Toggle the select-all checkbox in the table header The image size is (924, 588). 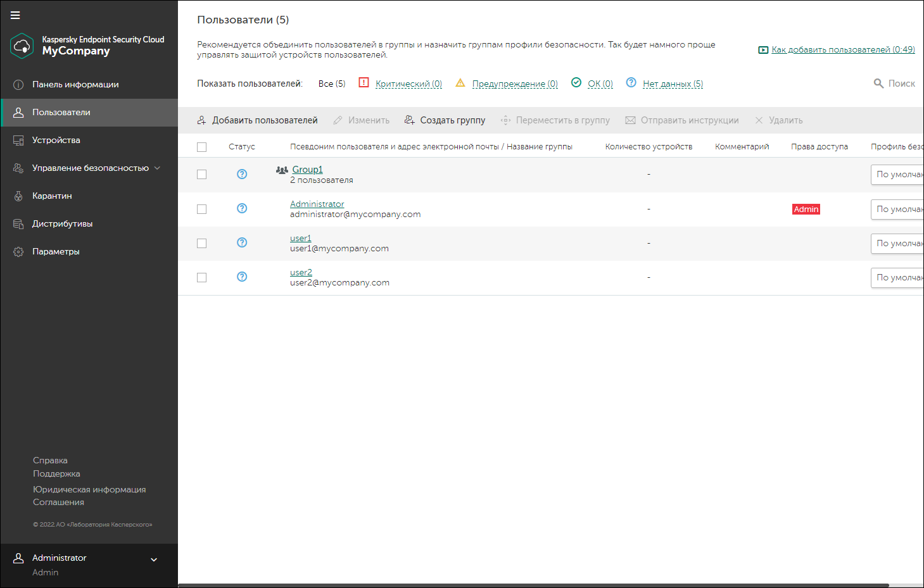pyautogui.click(x=202, y=147)
